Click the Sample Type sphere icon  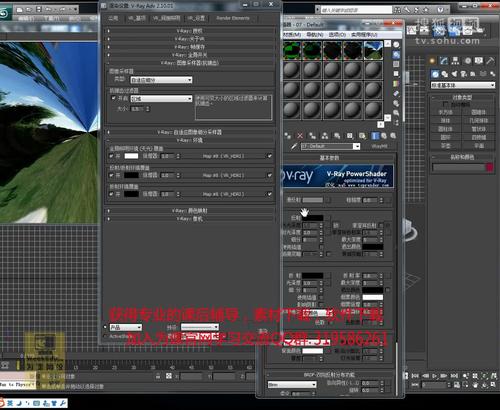396,45
